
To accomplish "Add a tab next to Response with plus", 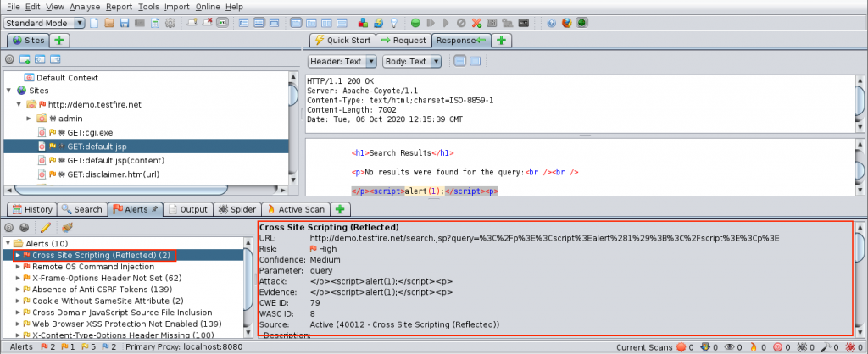I will (501, 41).
